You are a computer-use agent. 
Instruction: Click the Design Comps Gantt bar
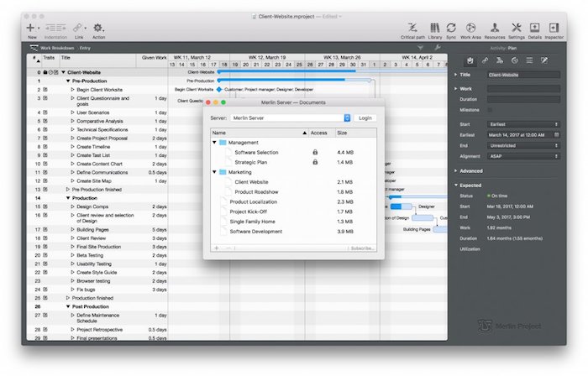coord(401,206)
